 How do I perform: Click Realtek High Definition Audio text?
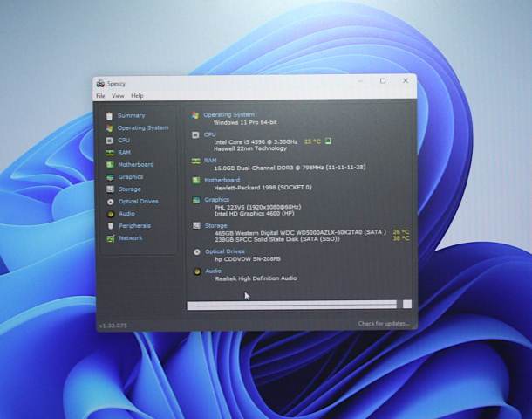(x=256, y=278)
